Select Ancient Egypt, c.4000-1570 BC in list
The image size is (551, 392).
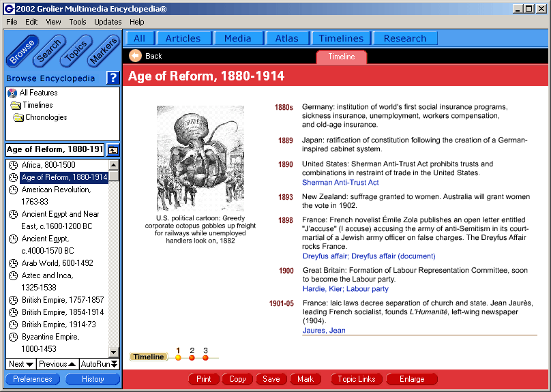(x=48, y=245)
